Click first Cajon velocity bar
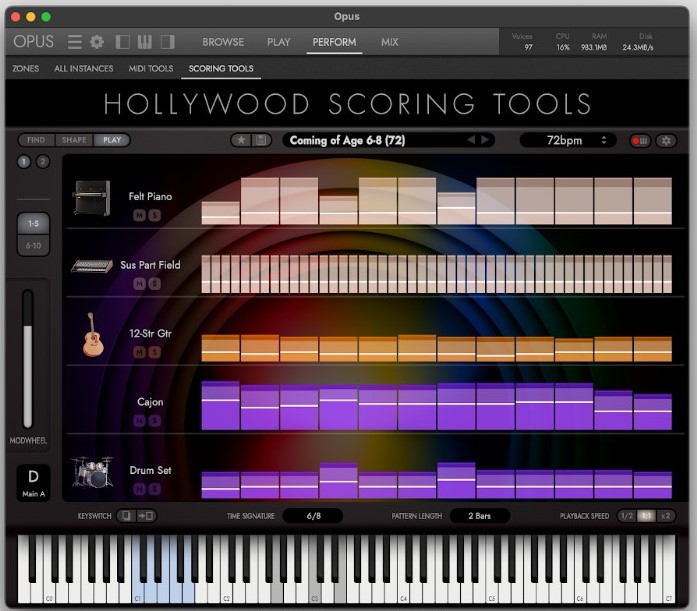697x611 pixels. pyautogui.click(x=220, y=406)
